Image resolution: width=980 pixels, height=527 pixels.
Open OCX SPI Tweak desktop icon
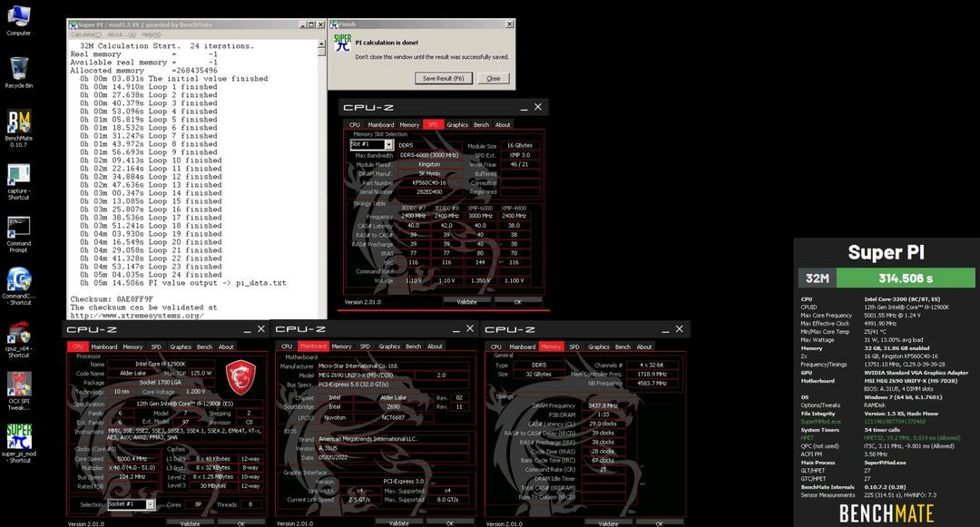(x=18, y=391)
